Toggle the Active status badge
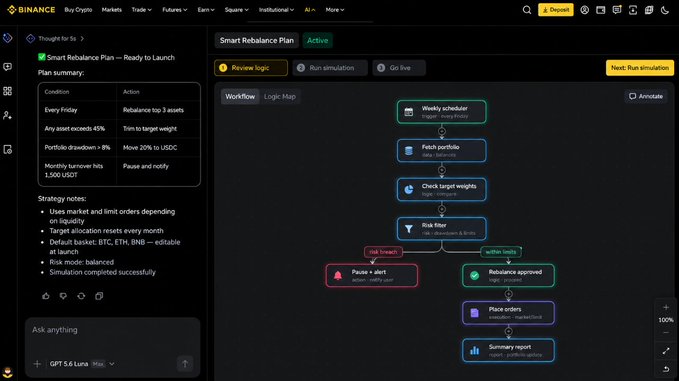 (317, 40)
